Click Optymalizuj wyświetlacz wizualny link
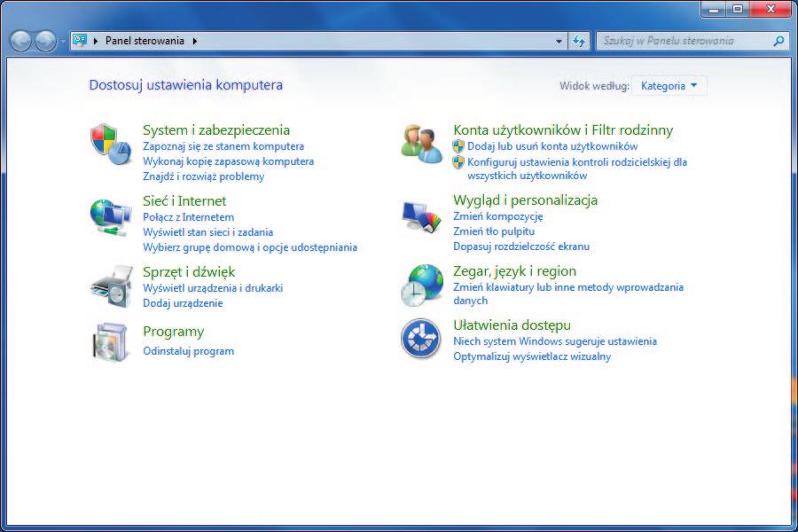The image size is (798, 532). pyautogui.click(x=532, y=356)
